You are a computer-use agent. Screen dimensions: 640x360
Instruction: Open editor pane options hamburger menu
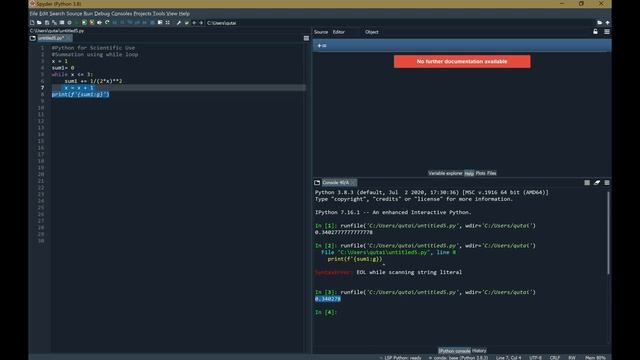click(306, 38)
